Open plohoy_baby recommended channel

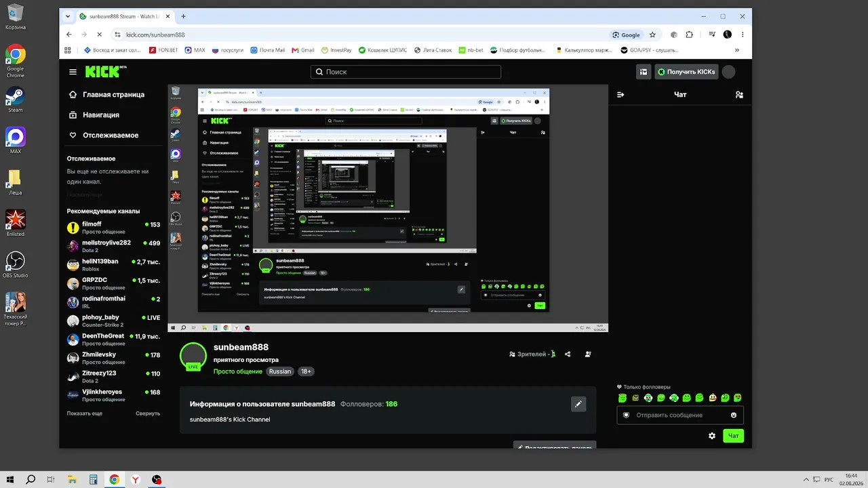(x=114, y=321)
